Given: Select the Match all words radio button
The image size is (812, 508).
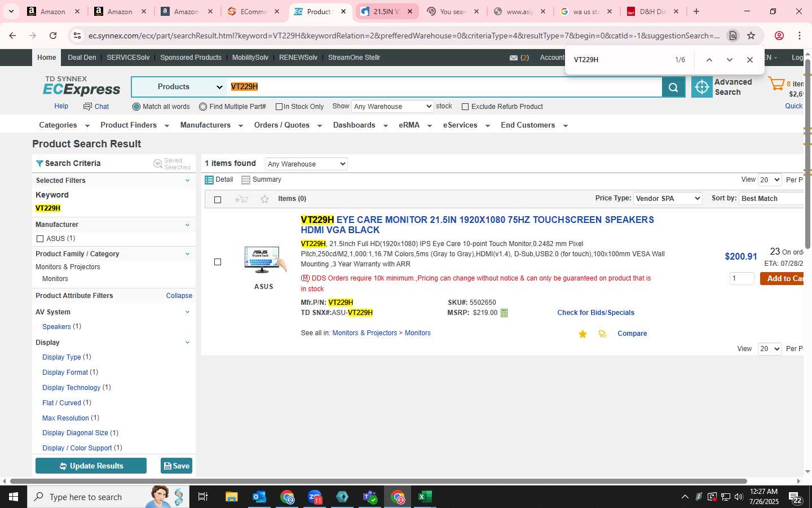Looking at the screenshot, I should pos(136,107).
